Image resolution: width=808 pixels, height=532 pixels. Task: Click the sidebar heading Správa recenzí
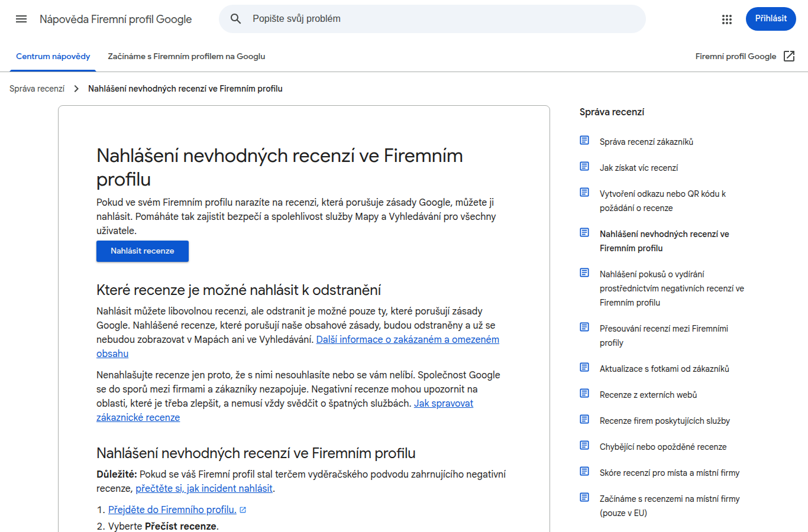coord(612,112)
